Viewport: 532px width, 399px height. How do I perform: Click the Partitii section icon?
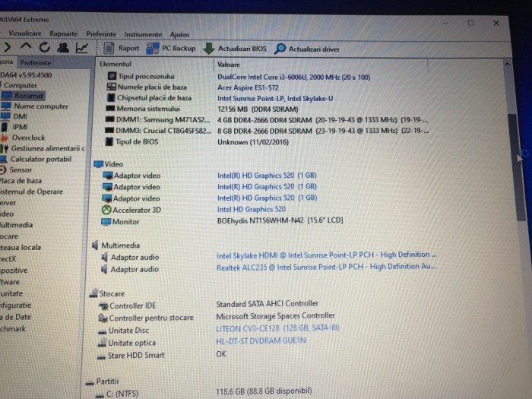[90, 383]
